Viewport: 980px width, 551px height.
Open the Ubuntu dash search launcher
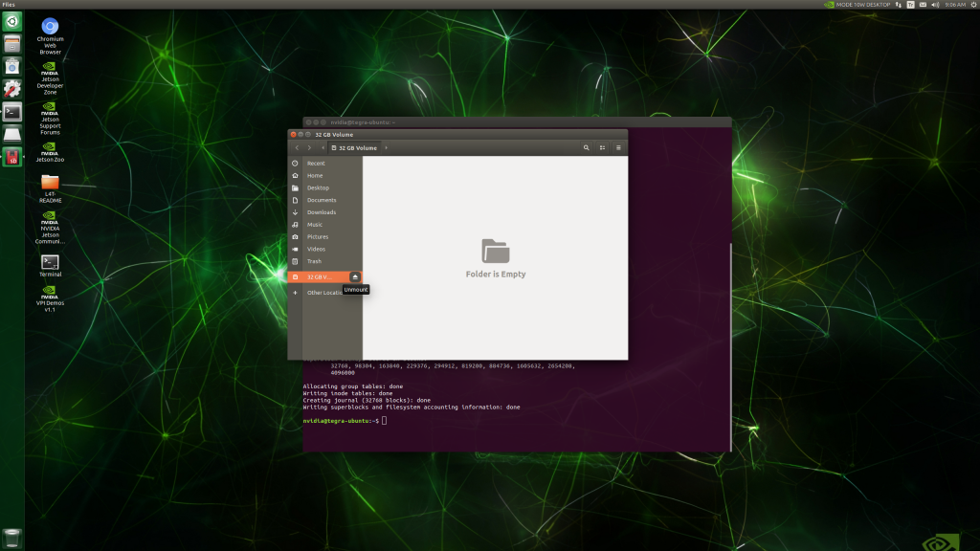coord(11,20)
